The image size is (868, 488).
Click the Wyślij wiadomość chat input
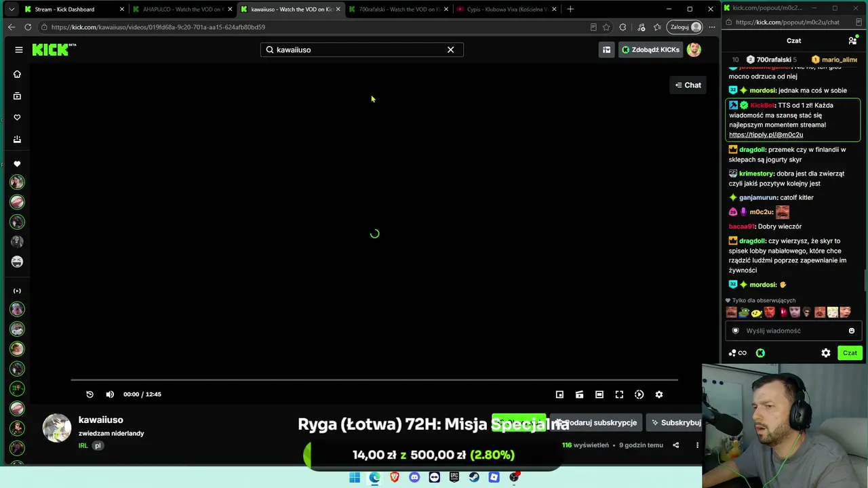coord(793,331)
